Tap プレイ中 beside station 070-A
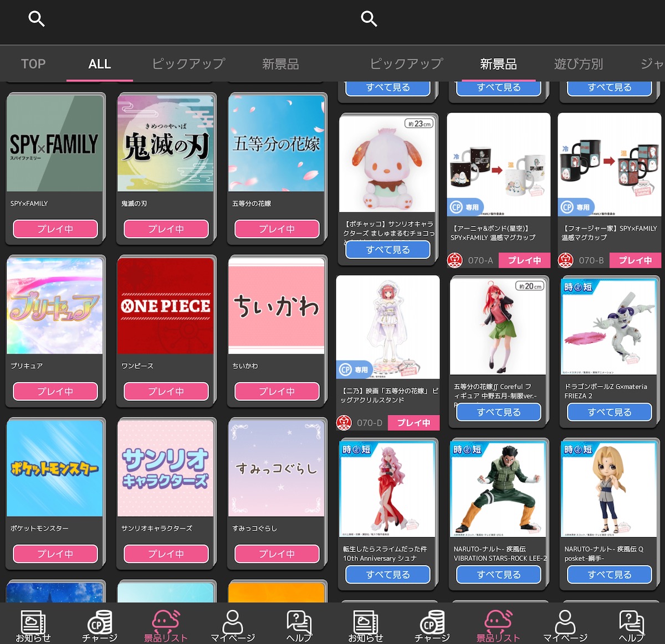The image size is (665, 644). (524, 260)
